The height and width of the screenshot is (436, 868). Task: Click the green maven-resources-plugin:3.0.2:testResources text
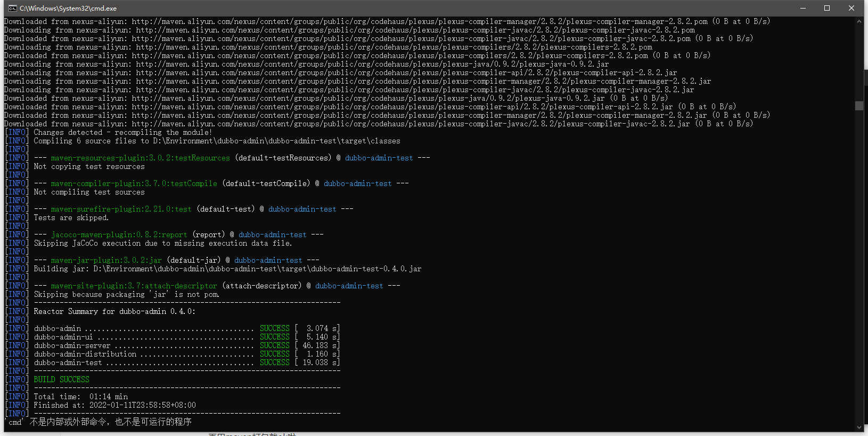click(141, 158)
